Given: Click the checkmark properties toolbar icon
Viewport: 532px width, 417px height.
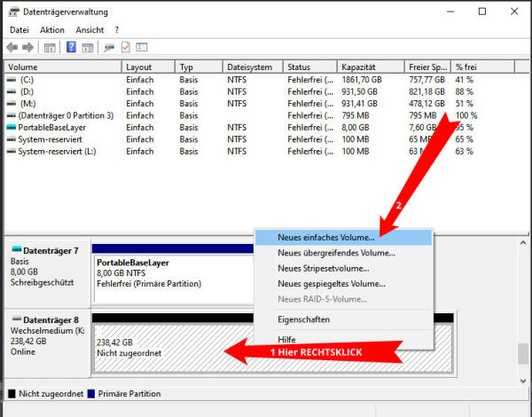Looking at the screenshot, I should tap(126, 47).
